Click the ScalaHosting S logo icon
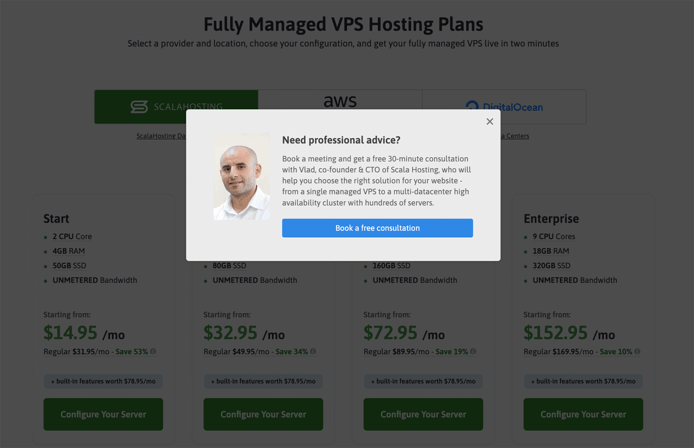Viewport: 694px width, 448px height. click(139, 106)
